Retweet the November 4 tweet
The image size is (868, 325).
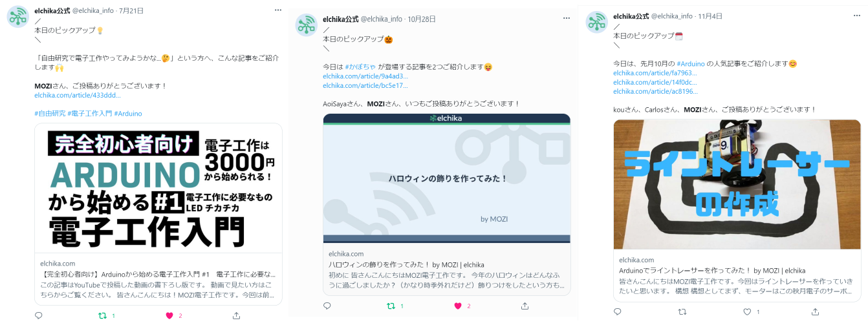tap(681, 311)
